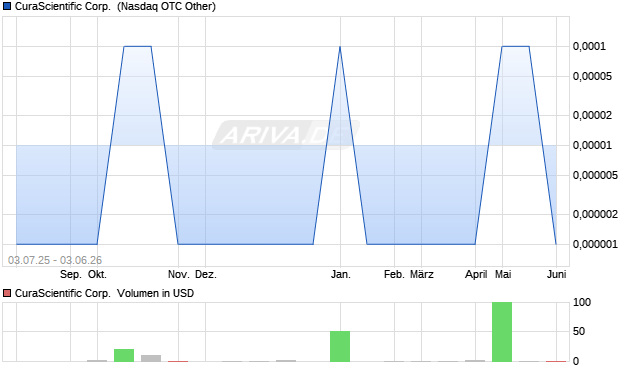
Task: Click the volume axis label 0
Action: pyautogui.click(x=576, y=361)
